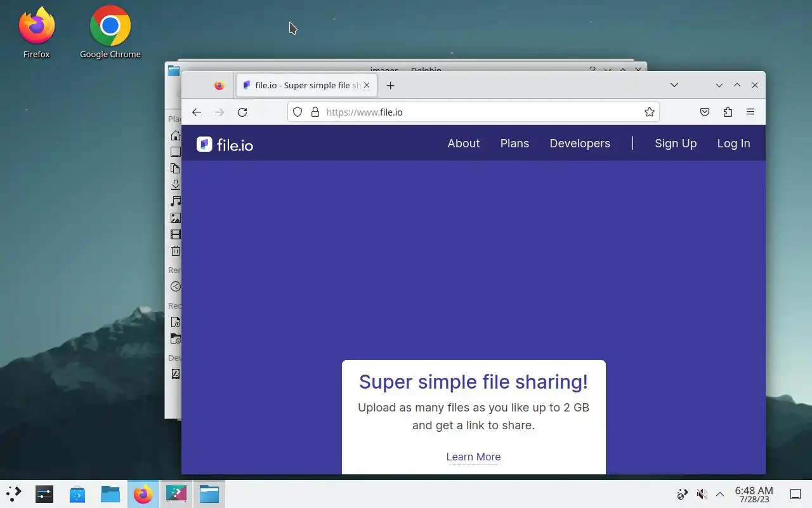Launch Dolphin from the pinned folder icon
The width and height of the screenshot is (812, 508).
110,494
